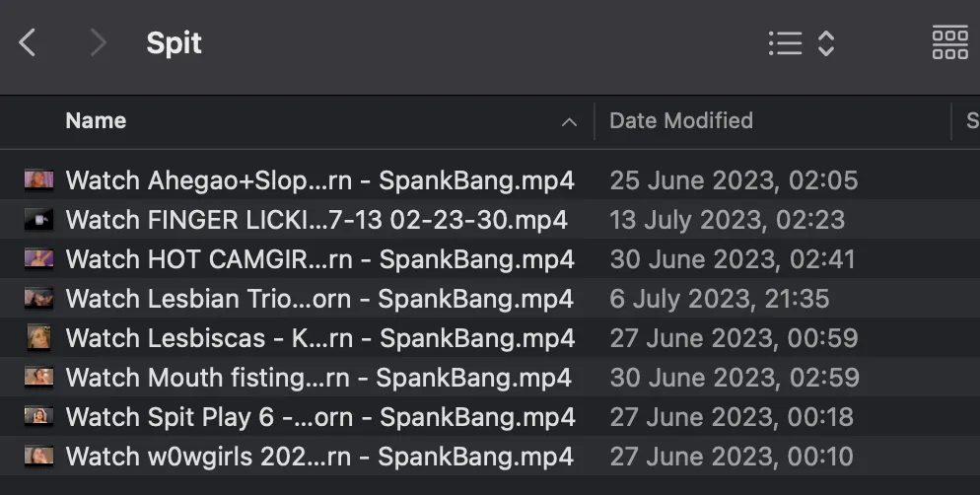This screenshot has width=980, height=495.
Task: Select the file ending in 7-13 02-23-30.mp4
Action: pyautogui.click(x=490, y=219)
